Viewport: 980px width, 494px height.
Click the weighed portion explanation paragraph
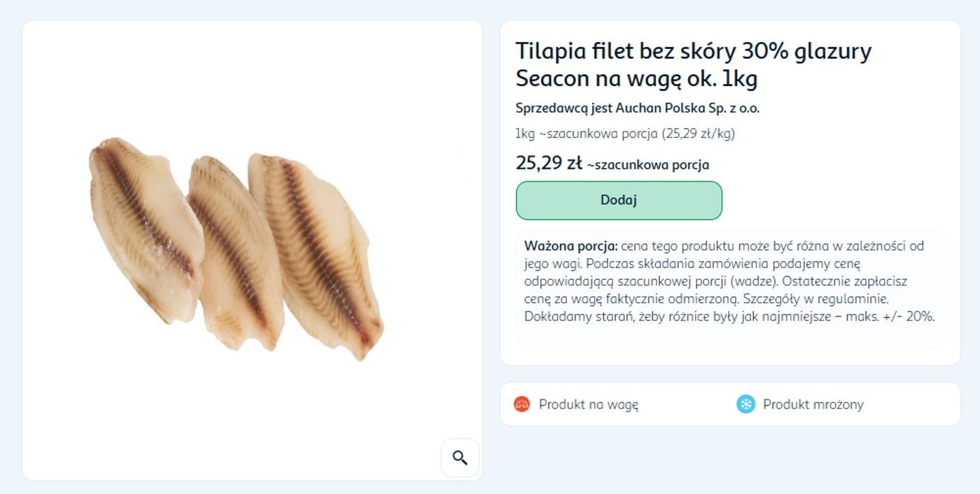[729, 281]
